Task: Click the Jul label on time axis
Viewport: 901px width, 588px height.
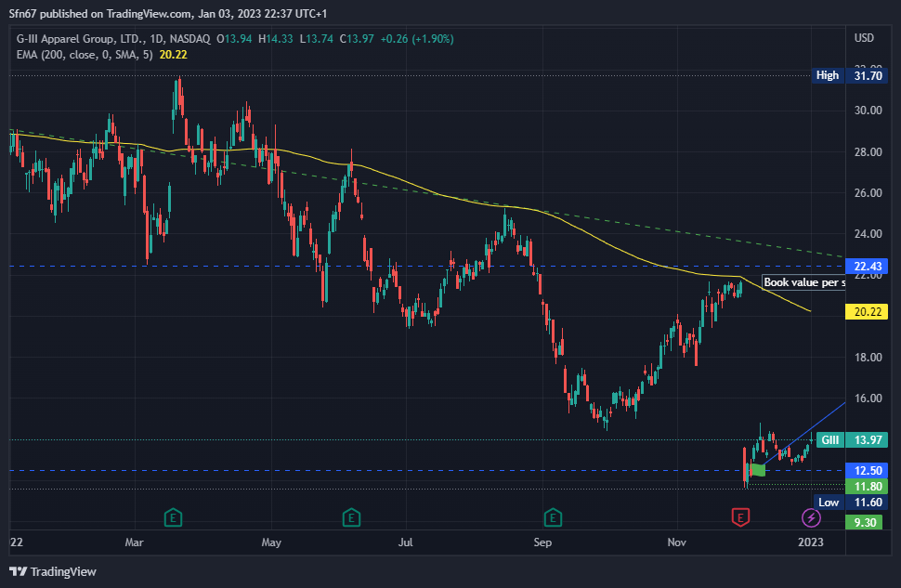Action: coord(406,542)
